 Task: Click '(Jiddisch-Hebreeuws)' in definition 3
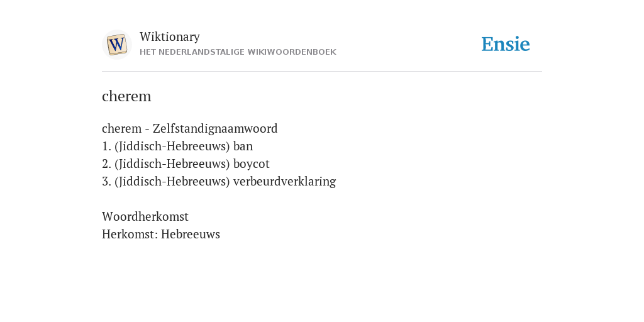[x=172, y=182]
